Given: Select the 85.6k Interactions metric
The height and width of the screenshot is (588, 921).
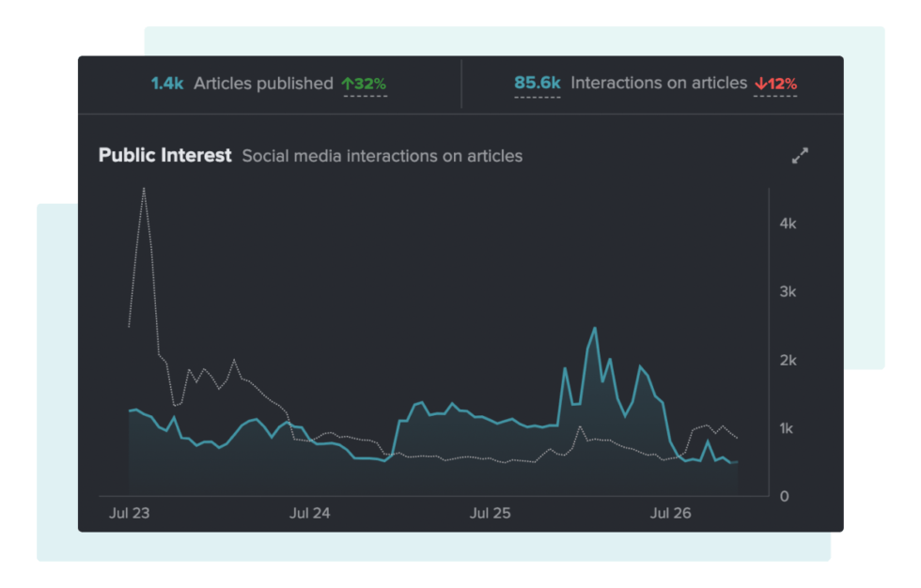Looking at the screenshot, I should [537, 83].
